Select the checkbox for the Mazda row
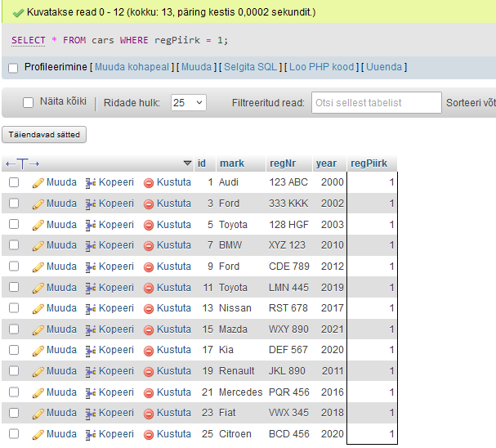The image size is (496, 448). 14,329
